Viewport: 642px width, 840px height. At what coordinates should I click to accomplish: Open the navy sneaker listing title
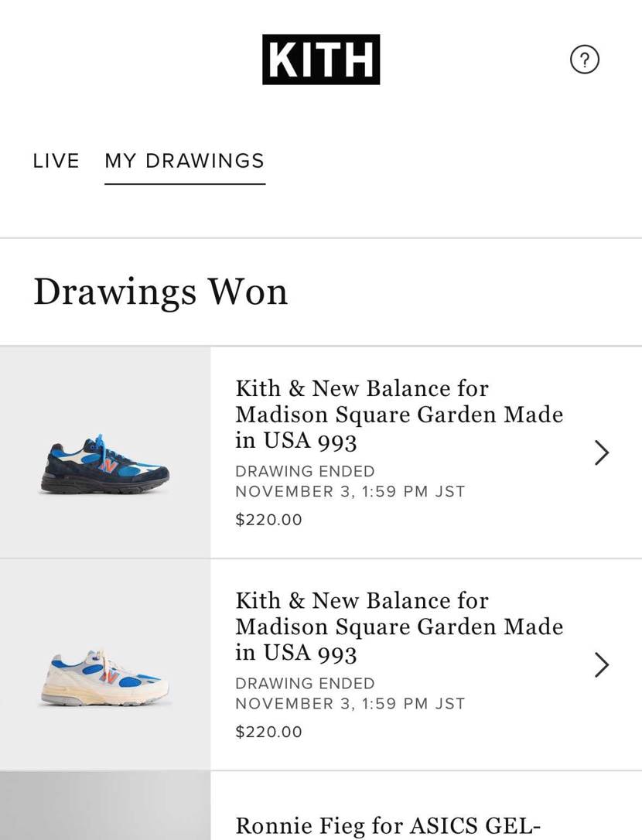[398, 415]
